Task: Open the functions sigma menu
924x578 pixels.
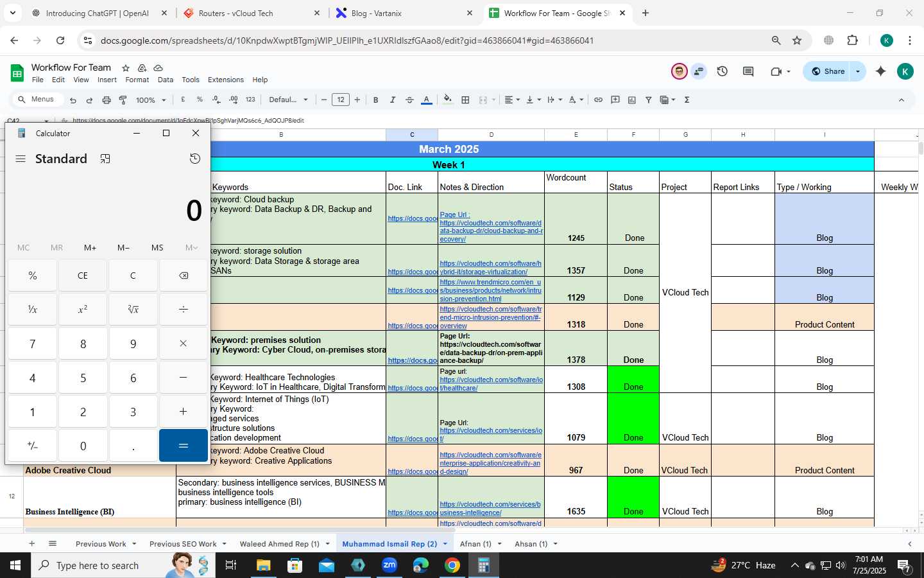Action: (687, 100)
